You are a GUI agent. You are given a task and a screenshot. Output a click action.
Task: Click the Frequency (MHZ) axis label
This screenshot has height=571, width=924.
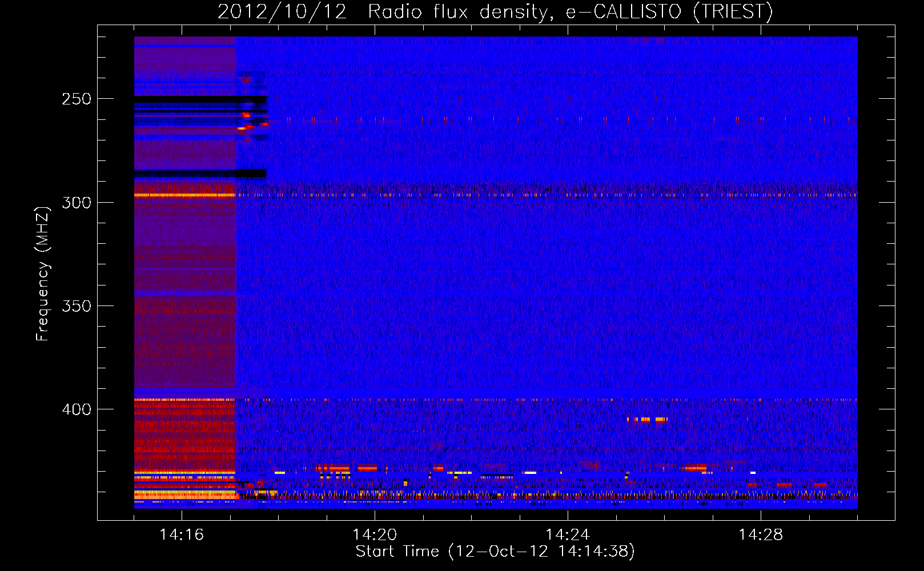pyautogui.click(x=43, y=274)
